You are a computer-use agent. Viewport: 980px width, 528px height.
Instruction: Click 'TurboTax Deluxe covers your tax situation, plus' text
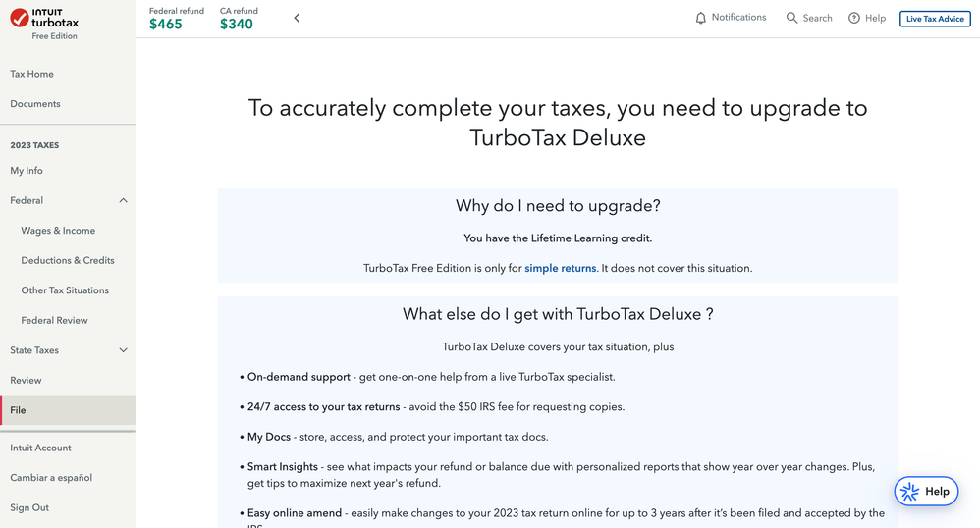pyautogui.click(x=558, y=346)
